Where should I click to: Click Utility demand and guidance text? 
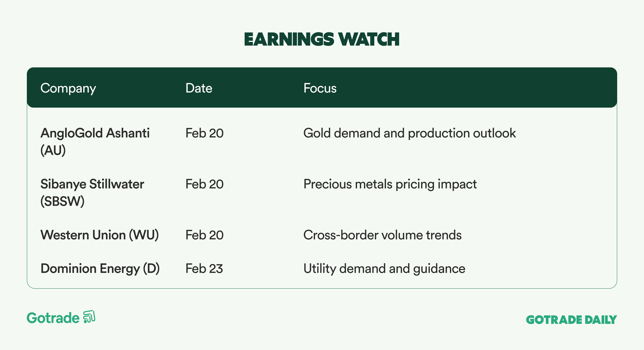point(384,269)
